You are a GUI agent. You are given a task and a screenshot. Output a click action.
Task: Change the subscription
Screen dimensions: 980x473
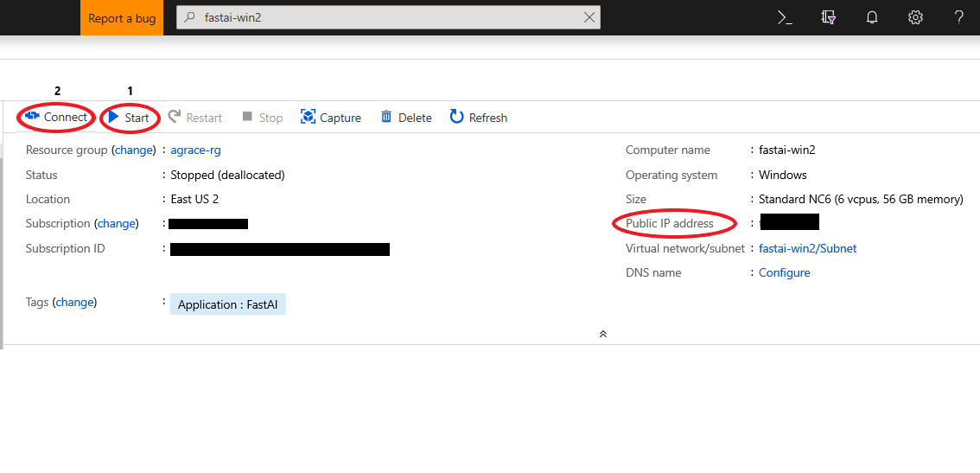[x=117, y=223]
